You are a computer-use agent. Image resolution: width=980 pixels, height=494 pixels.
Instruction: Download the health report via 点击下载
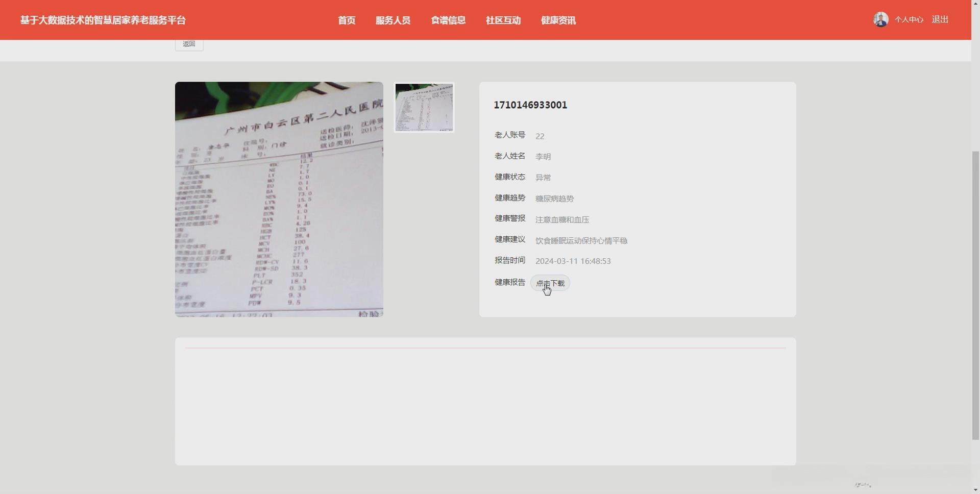(550, 283)
